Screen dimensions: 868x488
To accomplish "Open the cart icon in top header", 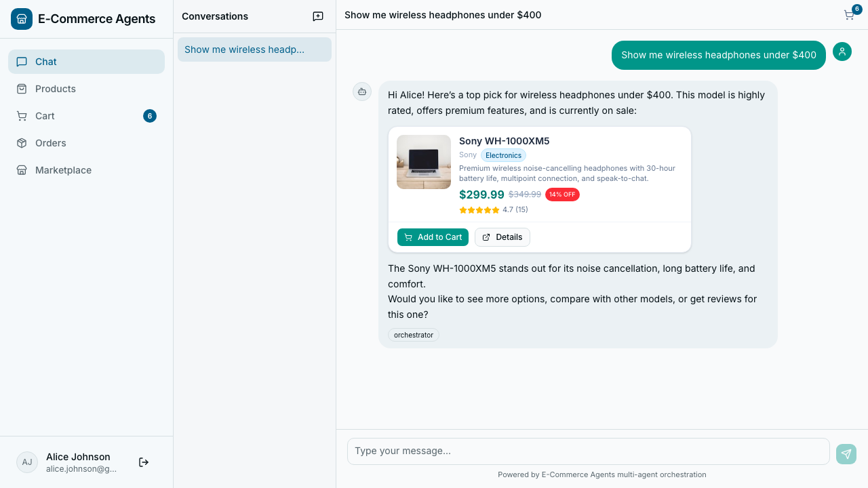I will tap(850, 14).
